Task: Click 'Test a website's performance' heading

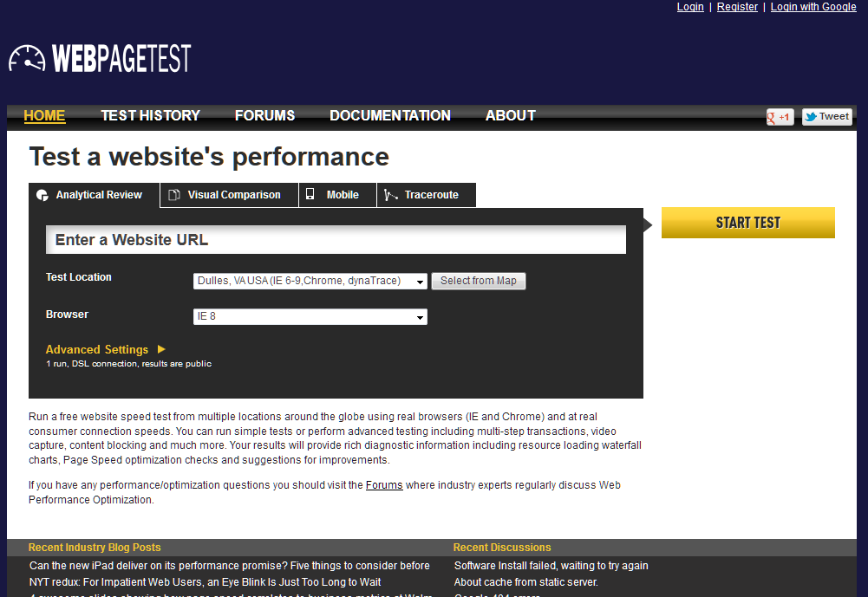Action: (x=209, y=157)
